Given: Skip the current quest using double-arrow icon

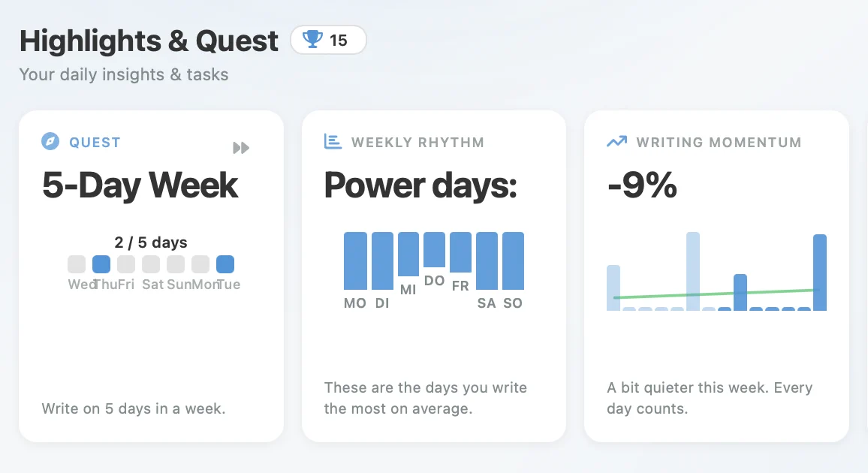Looking at the screenshot, I should click(x=241, y=148).
